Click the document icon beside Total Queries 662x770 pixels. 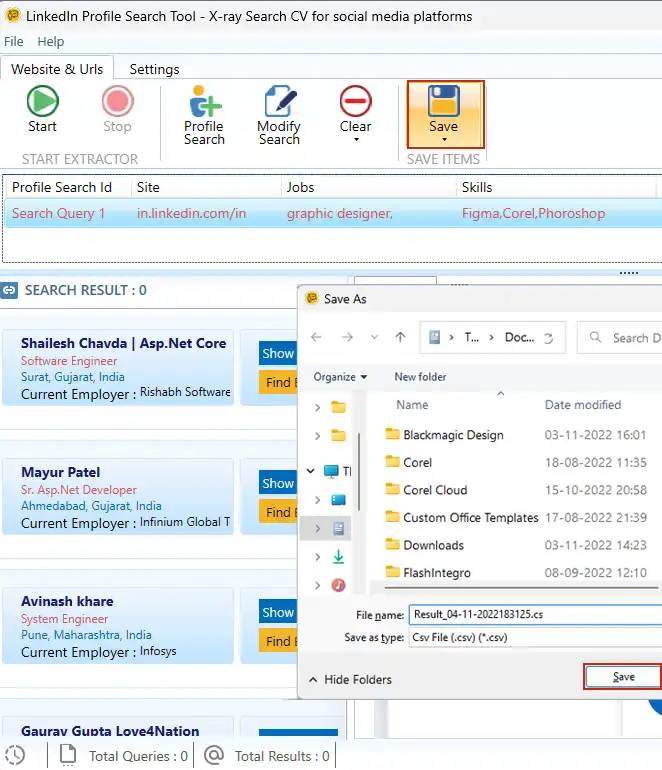[68, 755]
